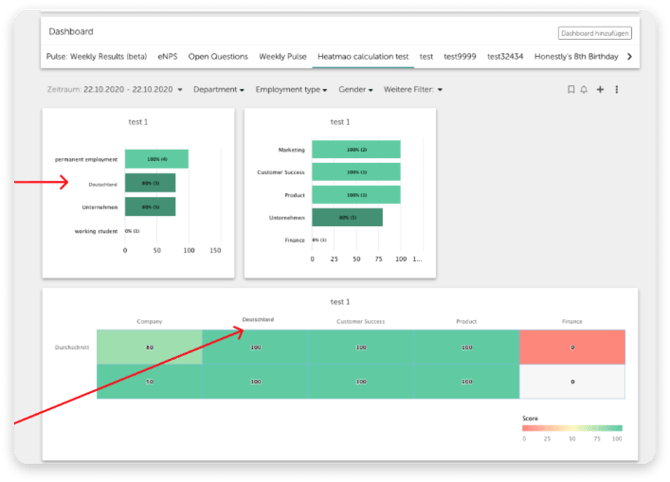Click the Dashboard hinzufügen button

click(x=594, y=33)
